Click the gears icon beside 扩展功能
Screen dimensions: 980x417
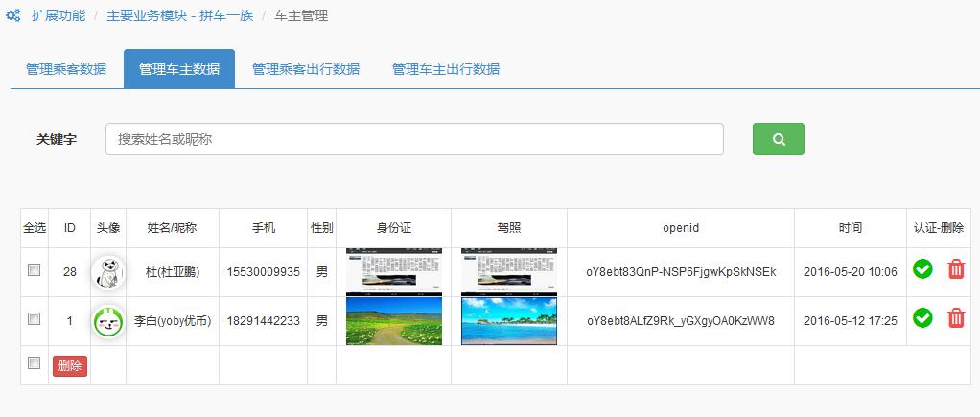coord(13,16)
